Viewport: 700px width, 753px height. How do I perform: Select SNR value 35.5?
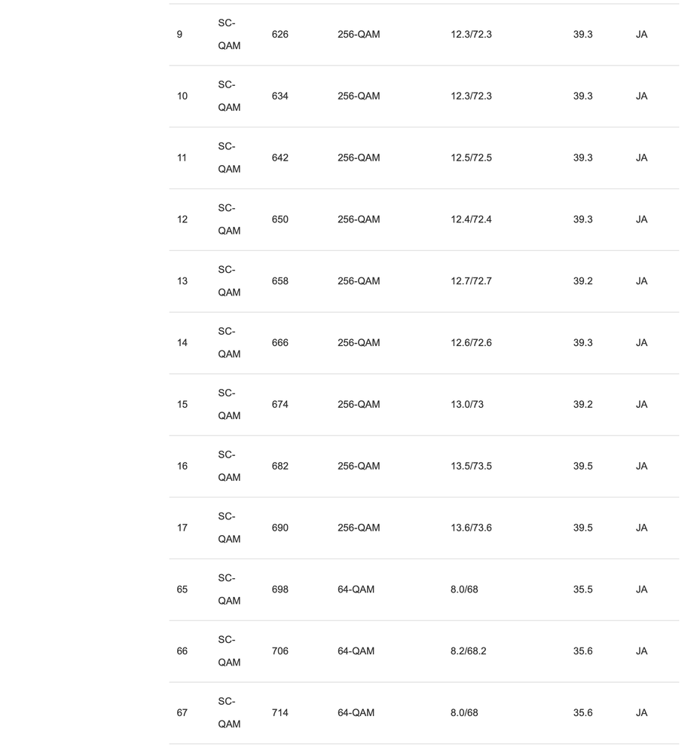(x=582, y=589)
